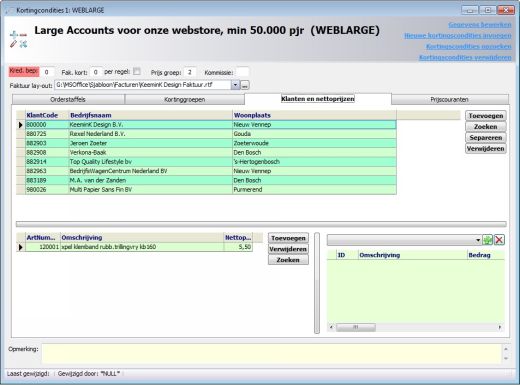Click Zoeken beside the article list
The width and height of the screenshot is (520, 385).
click(288, 260)
